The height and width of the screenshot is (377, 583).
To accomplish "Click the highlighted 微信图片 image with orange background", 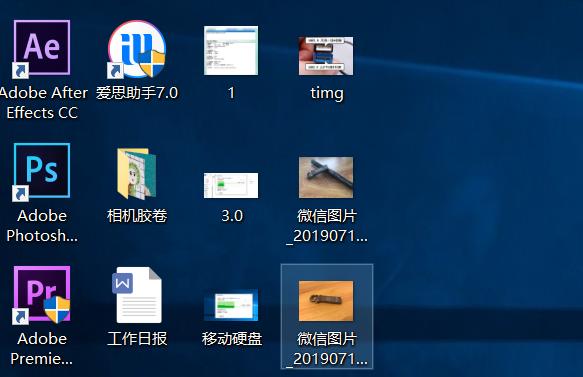I will click(x=326, y=301).
